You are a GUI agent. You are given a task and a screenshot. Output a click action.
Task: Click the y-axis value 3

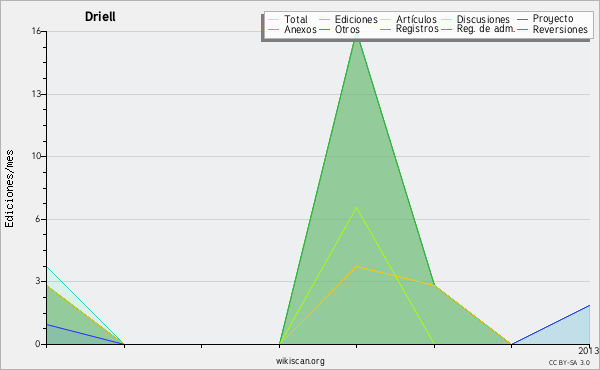(x=38, y=281)
